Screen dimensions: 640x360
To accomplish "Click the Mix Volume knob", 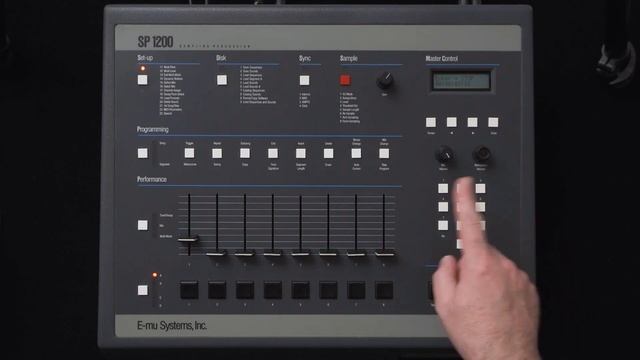I will (x=444, y=155).
